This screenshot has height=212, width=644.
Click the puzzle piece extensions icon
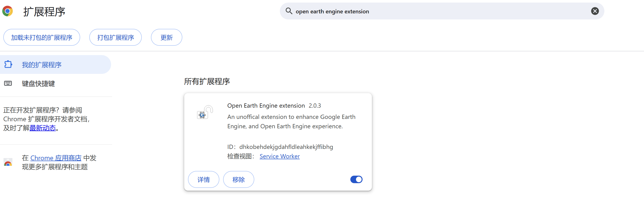tap(8, 64)
